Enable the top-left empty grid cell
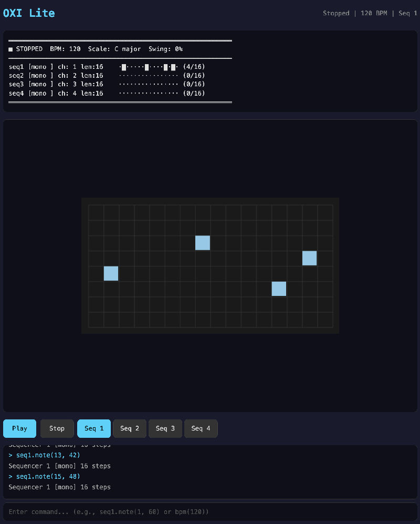This screenshot has height=524, width=420. [x=96, y=212]
